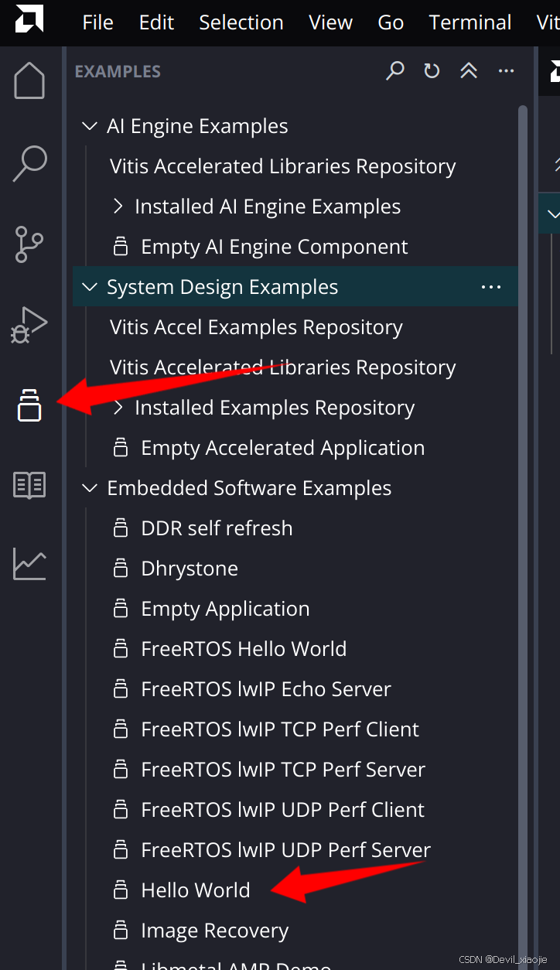560x970 pixels.
Task: Click the Dhrystone template icon
Action: pos(121,569)
